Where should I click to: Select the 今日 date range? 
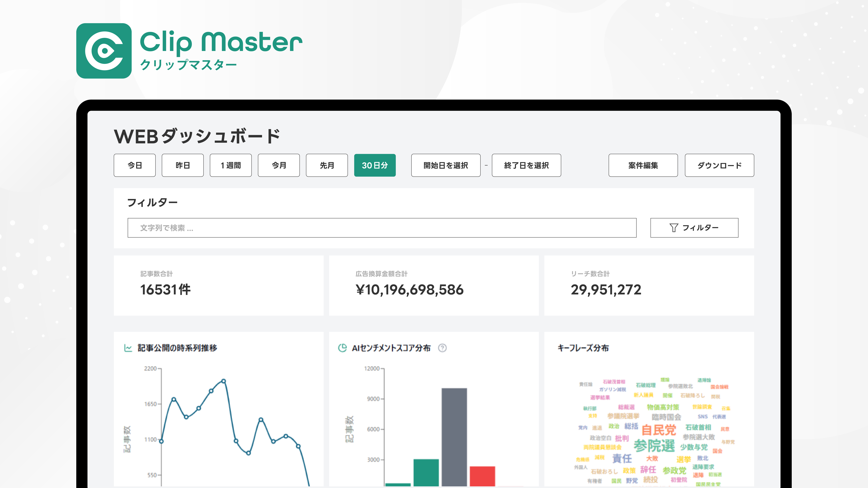135,165
